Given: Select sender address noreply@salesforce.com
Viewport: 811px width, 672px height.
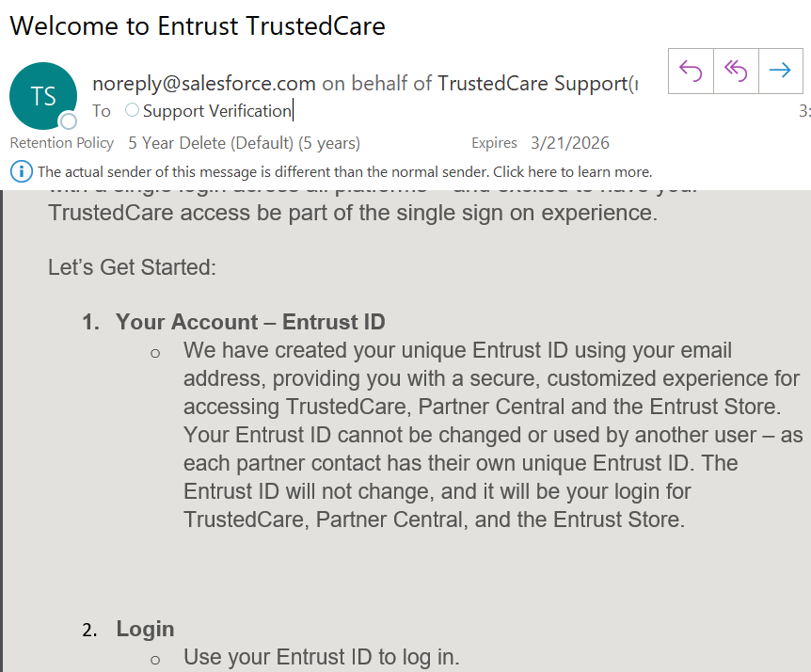Looking at the screenshot, I should (204, 84).
